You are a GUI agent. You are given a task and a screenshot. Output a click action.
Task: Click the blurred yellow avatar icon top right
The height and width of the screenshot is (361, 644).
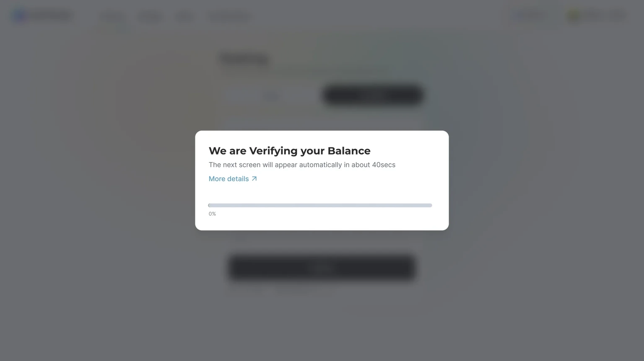click(x=574, y=15)
